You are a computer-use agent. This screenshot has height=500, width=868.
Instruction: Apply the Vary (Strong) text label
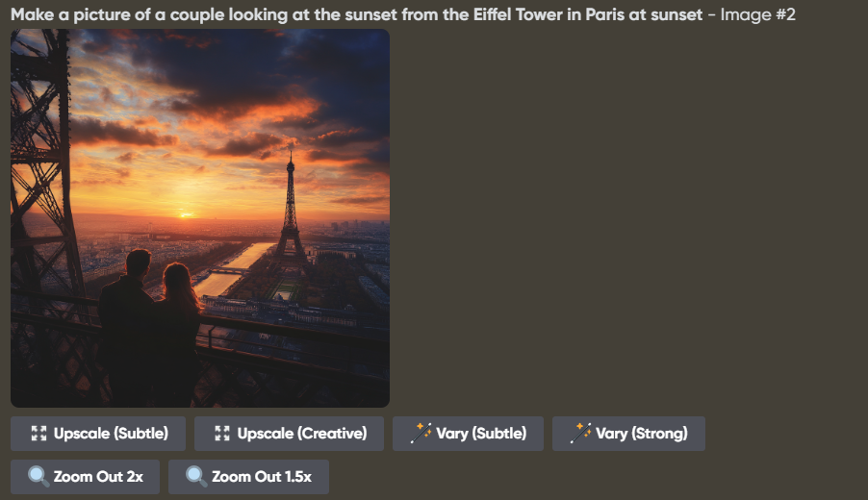click(642, 433)
